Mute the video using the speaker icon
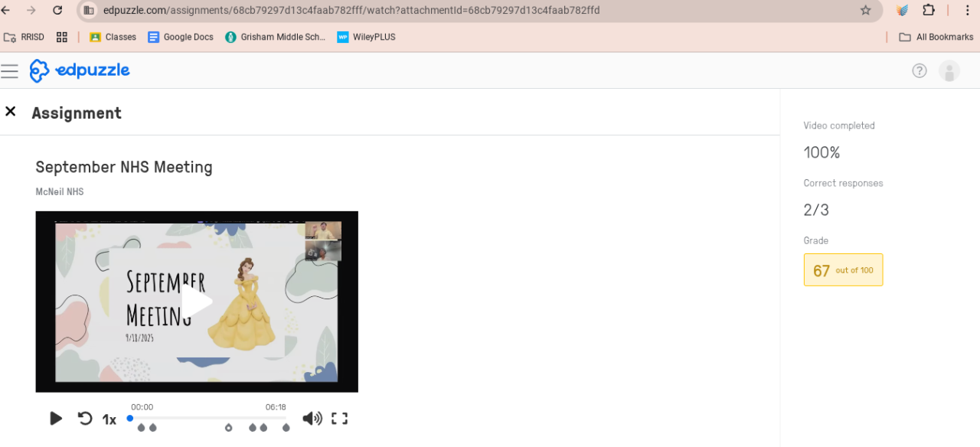 click(312, 419)
